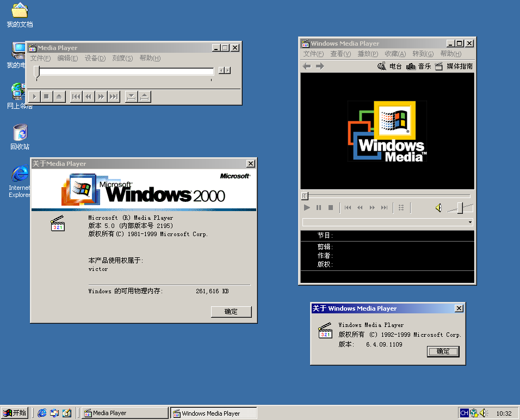Toggle the shuffle grid icon in Windows Media Player

(x=401, y=207)
